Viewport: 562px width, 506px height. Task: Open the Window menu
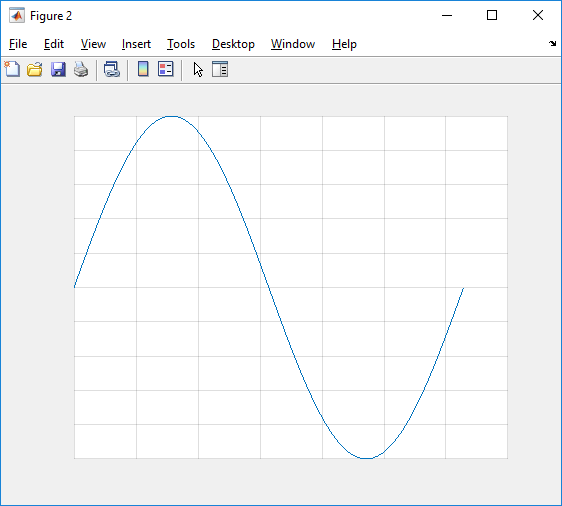(293, 44)
